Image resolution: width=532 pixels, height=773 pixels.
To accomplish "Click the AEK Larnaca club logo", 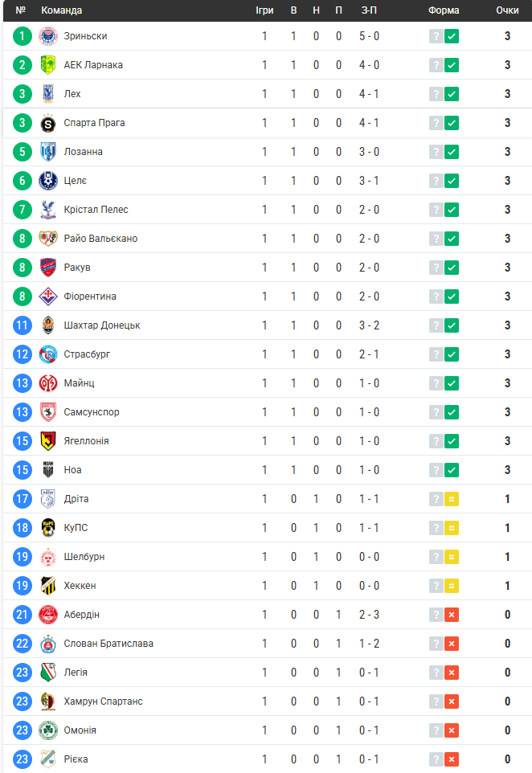I will pos(48,65).
